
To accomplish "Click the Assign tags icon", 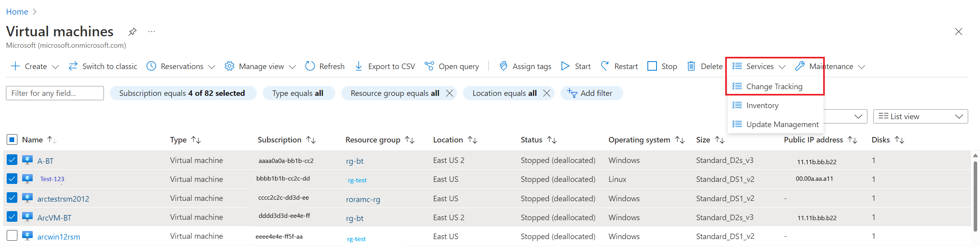I will coord(503,66).
